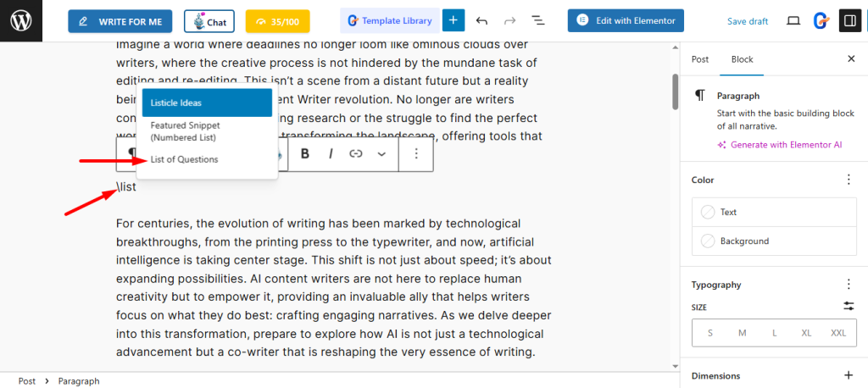
Task: Select the XL font size option
Action: point(806,333)
